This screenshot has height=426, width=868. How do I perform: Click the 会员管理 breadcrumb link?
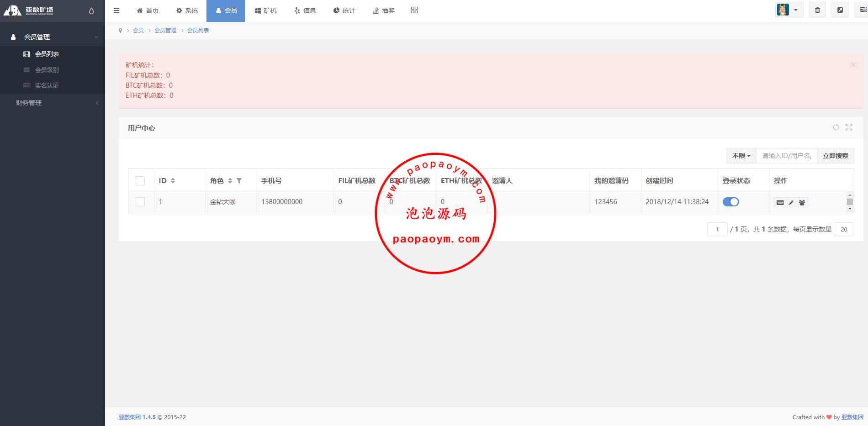point(165,31)
